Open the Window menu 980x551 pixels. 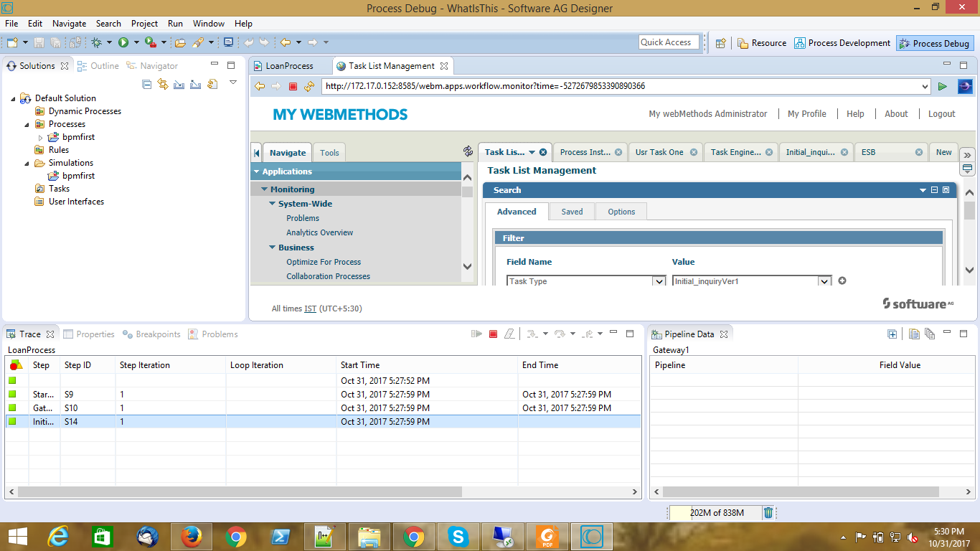(x=209, y=24)
